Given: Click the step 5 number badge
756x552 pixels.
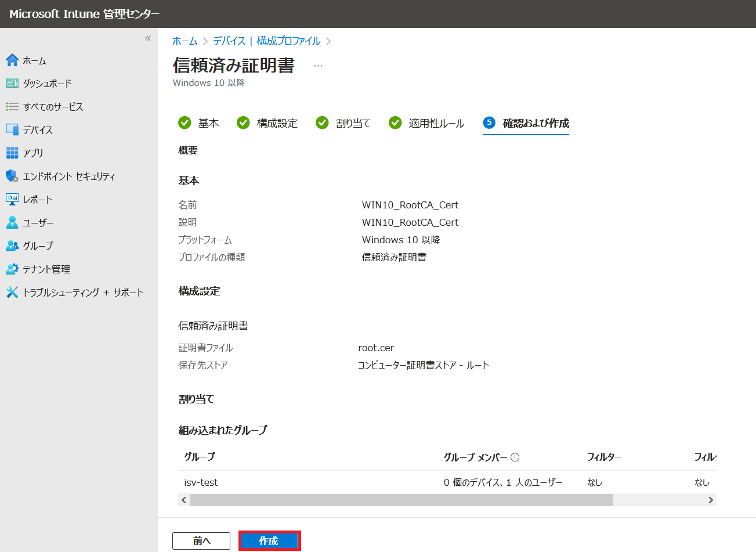Looking at the screenshot, I should click(489, 122).
